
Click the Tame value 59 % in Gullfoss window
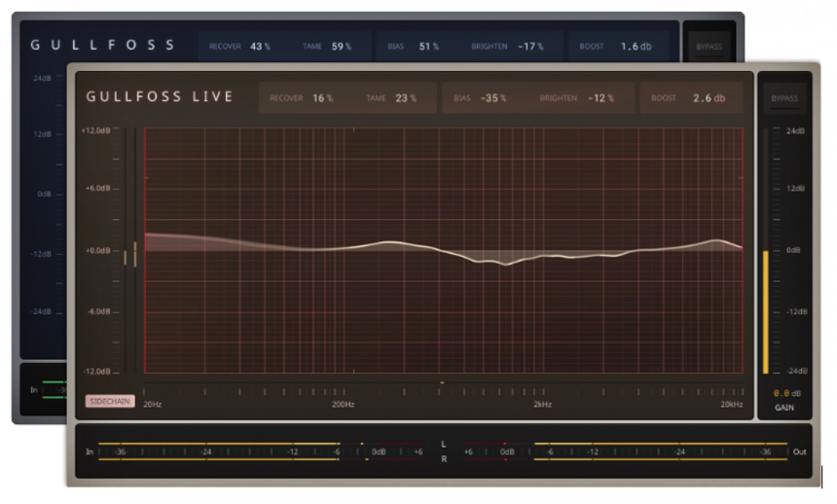pos(341,47)
